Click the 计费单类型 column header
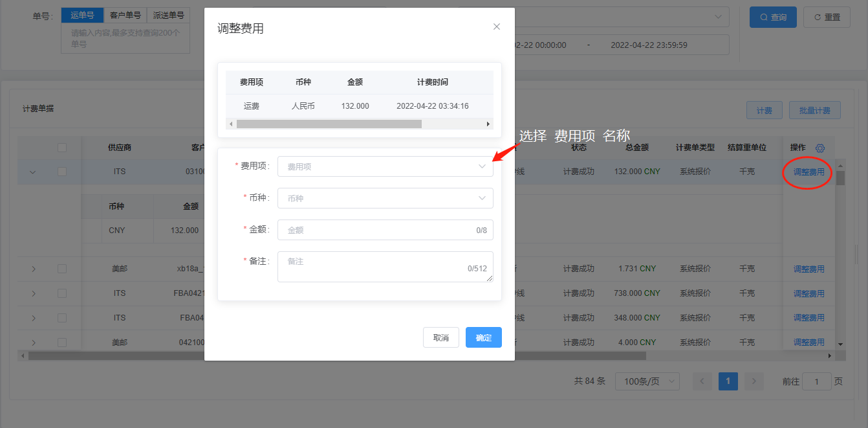This screenshot has height=428, width=868. [x=695, y=148]
